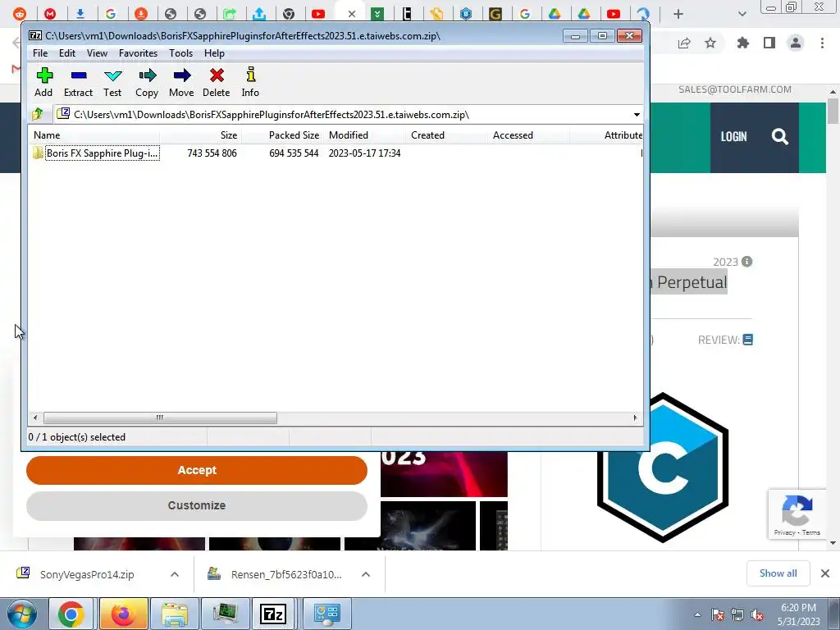Viewport: 840px width, 630px height.
Task: Choose the Move toolbar button
Action: 181,82
